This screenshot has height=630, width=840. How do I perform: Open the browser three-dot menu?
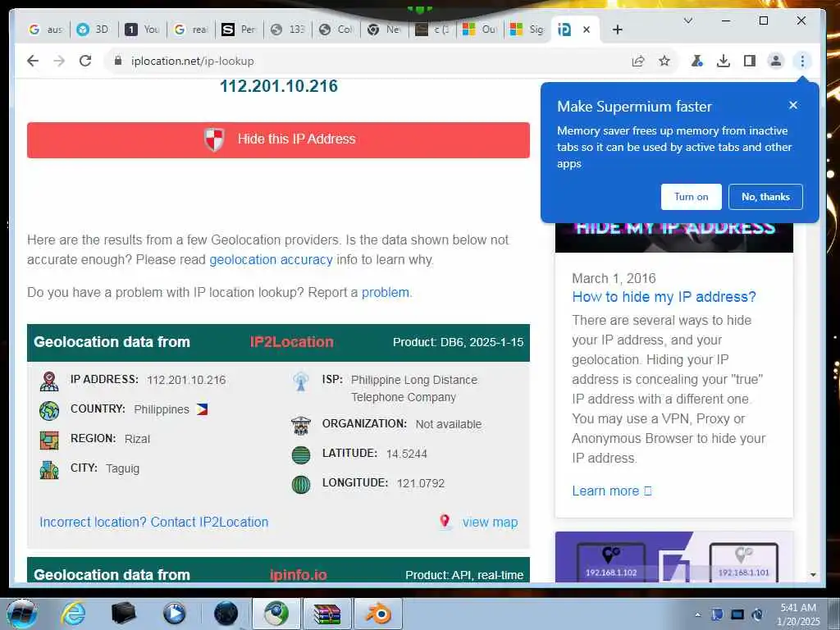click(x=802, y=61)
